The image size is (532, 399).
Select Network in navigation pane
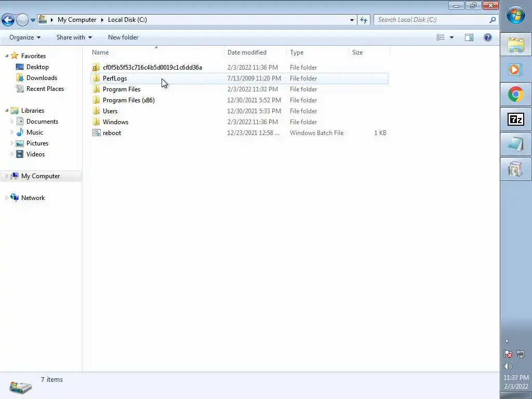33,198
